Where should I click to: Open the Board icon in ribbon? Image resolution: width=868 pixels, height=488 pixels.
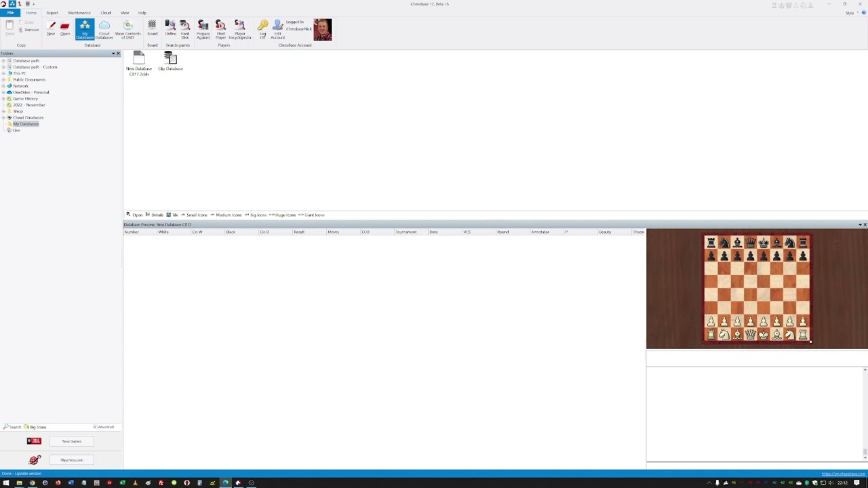pyautogui.click(x=152, y=28)
